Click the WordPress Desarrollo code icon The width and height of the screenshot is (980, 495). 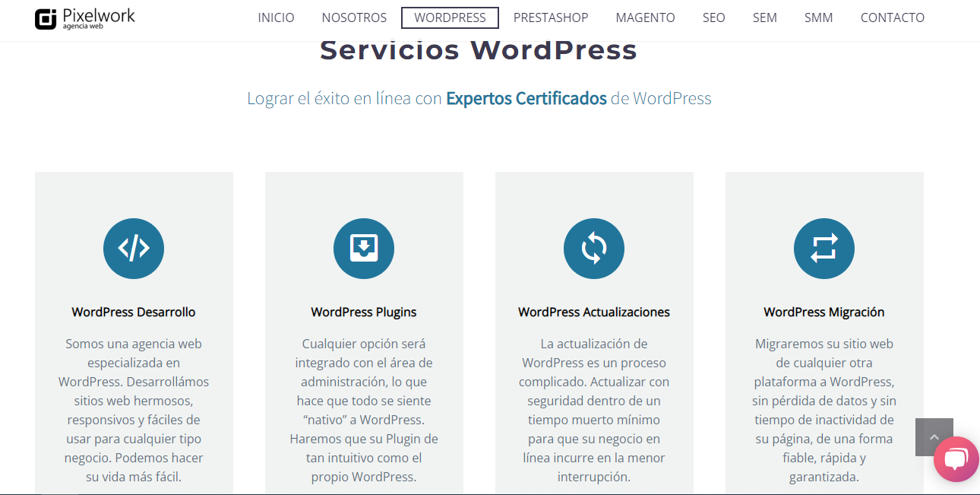coord(134,249)
